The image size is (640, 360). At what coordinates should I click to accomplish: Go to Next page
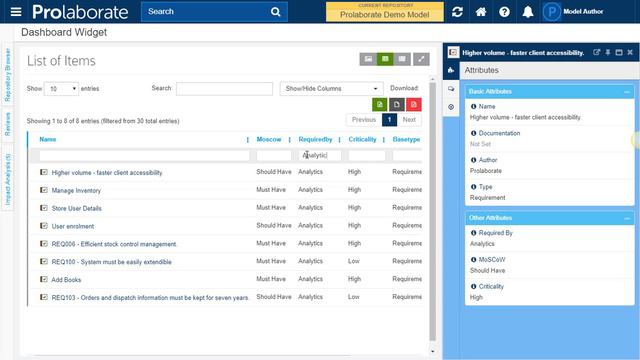click(409, 120)
